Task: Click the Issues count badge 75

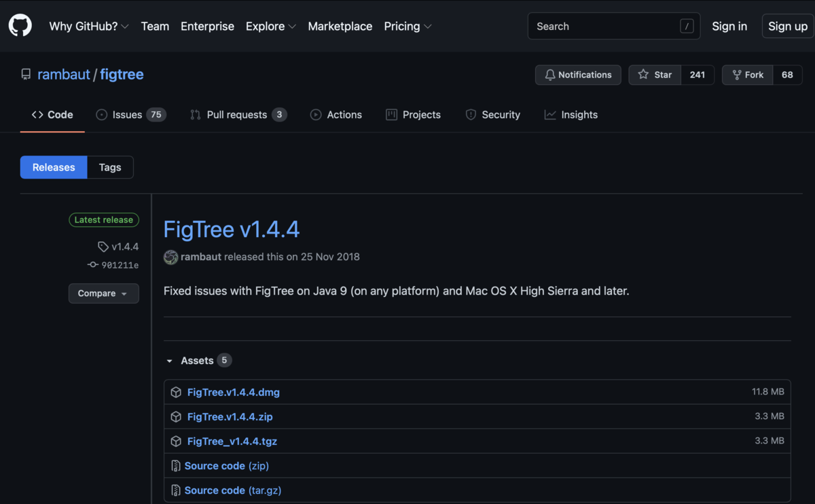Action: click(x=156, y=115)
